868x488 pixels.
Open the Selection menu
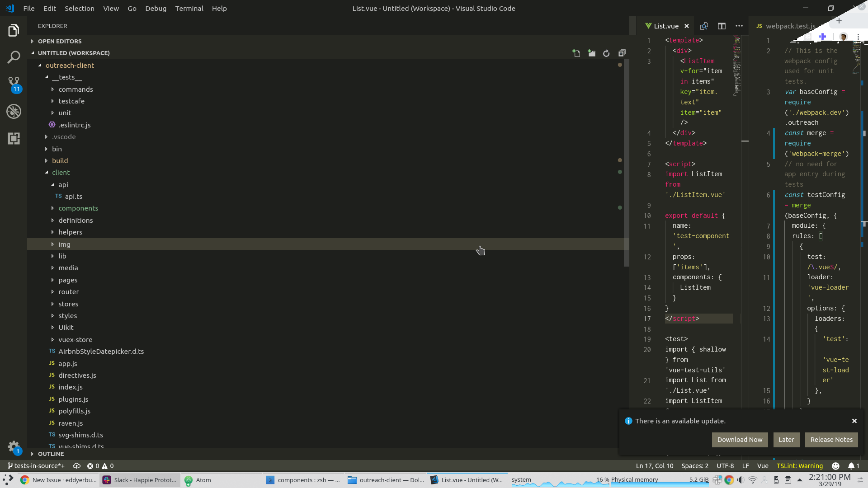[x=80, y=9]
